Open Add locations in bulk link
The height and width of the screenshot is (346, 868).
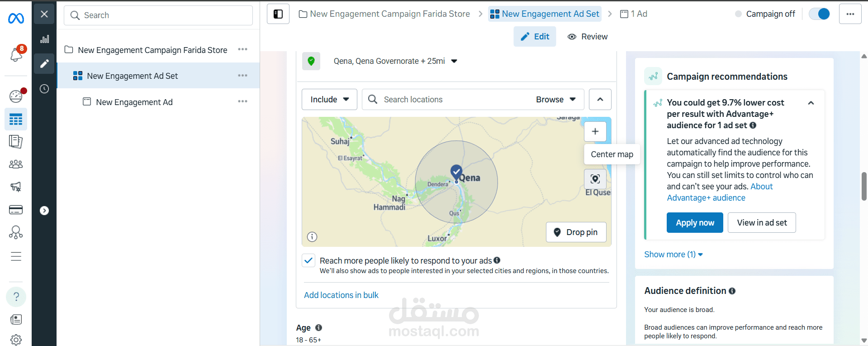point(341,295)
